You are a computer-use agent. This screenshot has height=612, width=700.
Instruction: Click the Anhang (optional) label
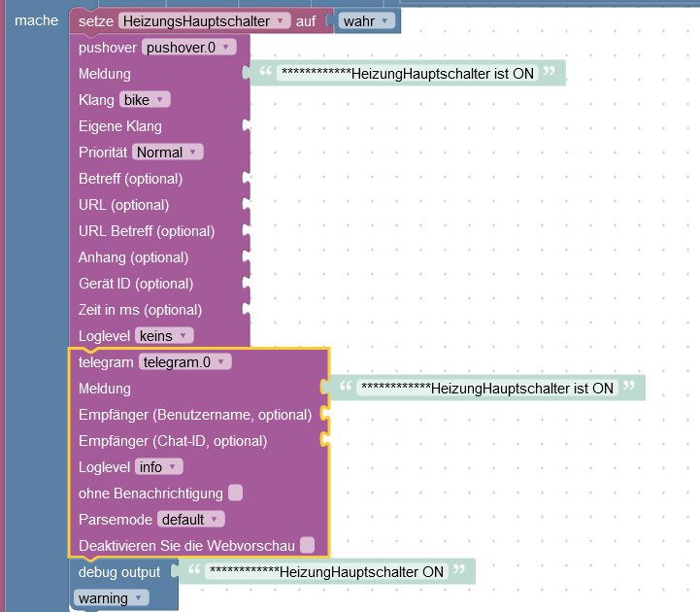[133, 257]
